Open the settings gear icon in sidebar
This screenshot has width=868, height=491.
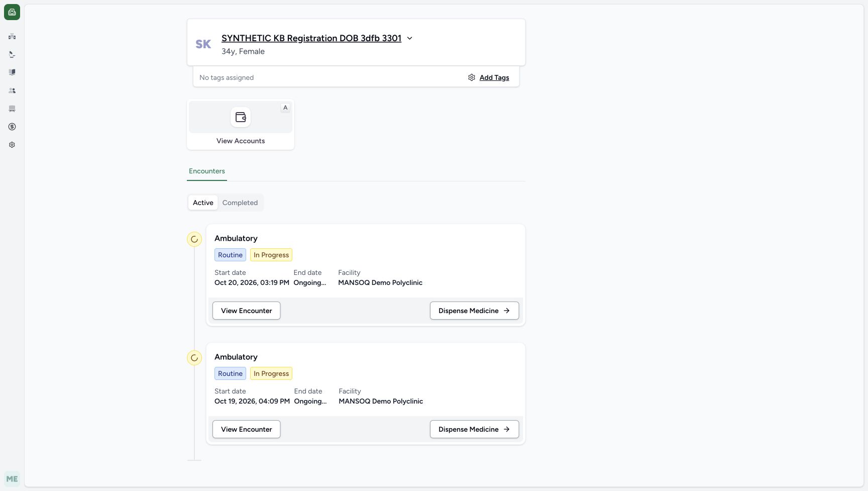click(12, 145)
